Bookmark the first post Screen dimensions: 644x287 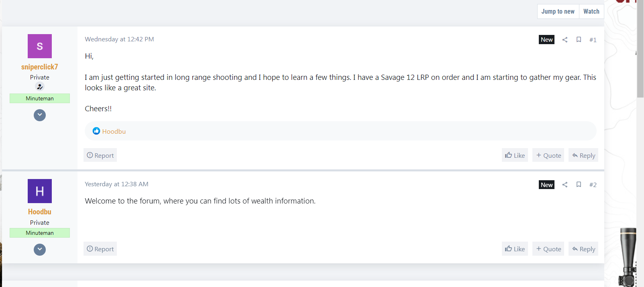tap(579, 40)
